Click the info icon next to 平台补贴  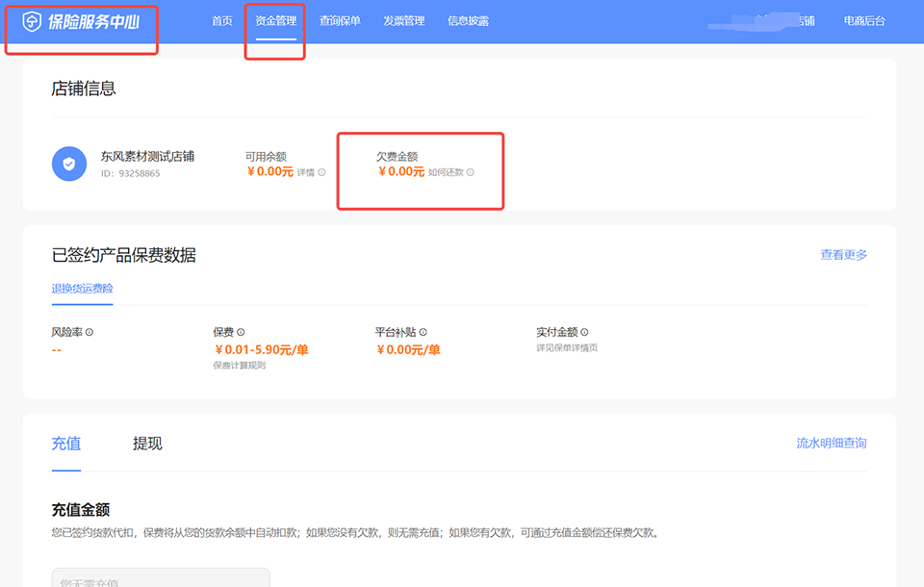click(x=423, y=332)
